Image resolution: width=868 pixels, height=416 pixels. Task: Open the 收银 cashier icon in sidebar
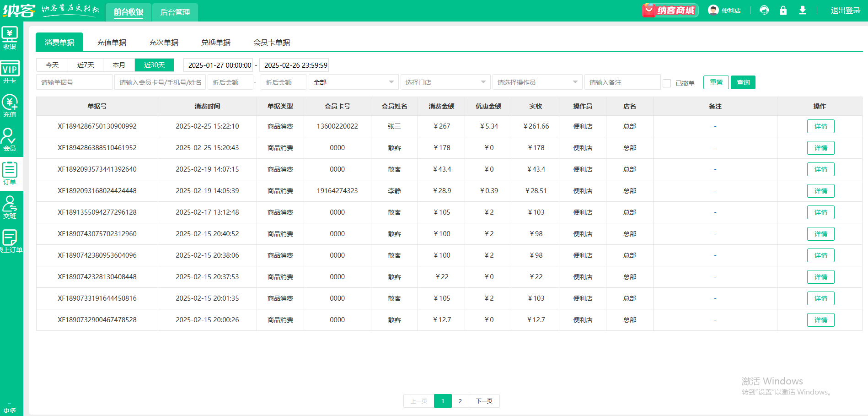tap(10, 38)
